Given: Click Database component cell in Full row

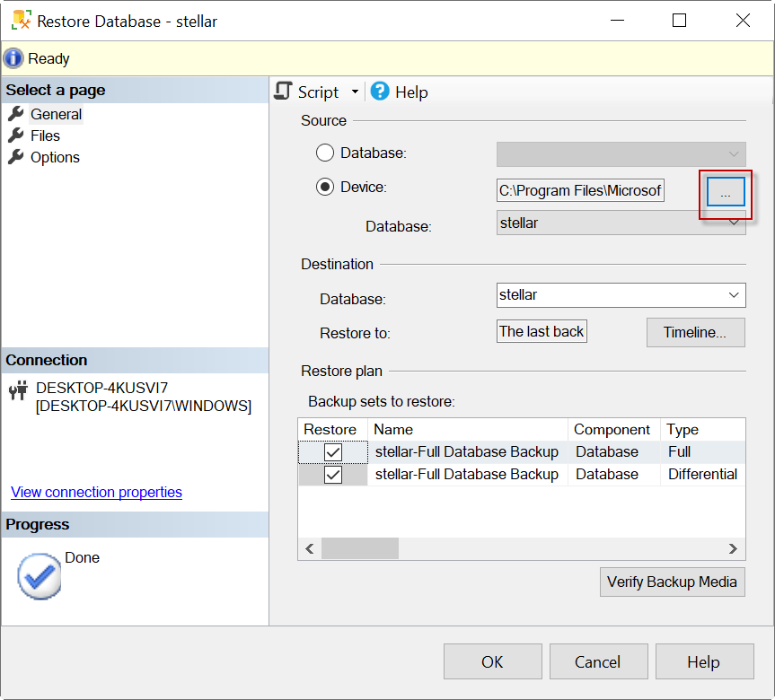Looking at the screenshot, I should (614, 452).
